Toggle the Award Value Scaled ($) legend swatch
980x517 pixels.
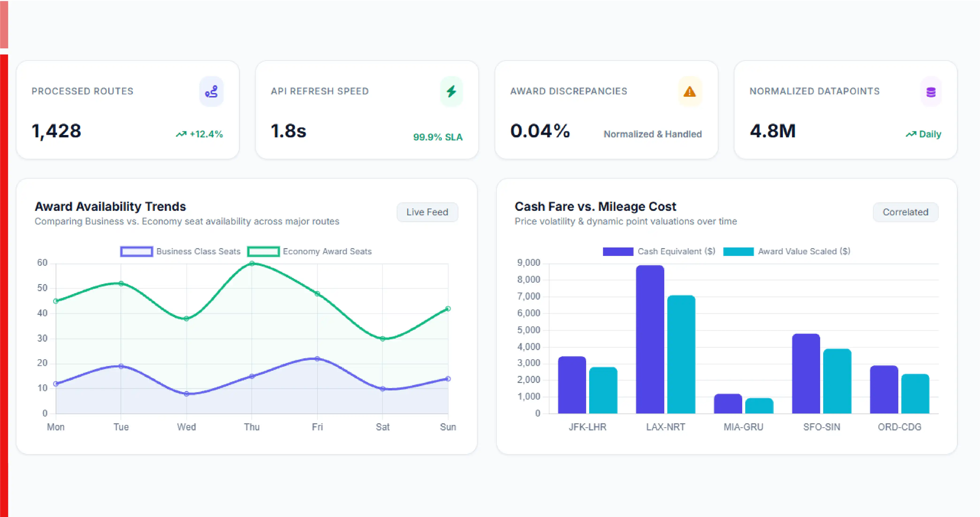coord(738,251)
